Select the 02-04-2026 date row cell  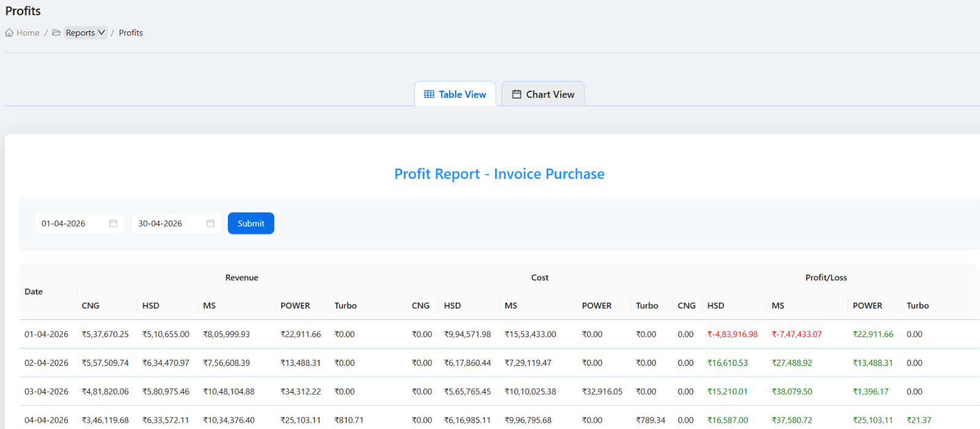coord(47,363)
